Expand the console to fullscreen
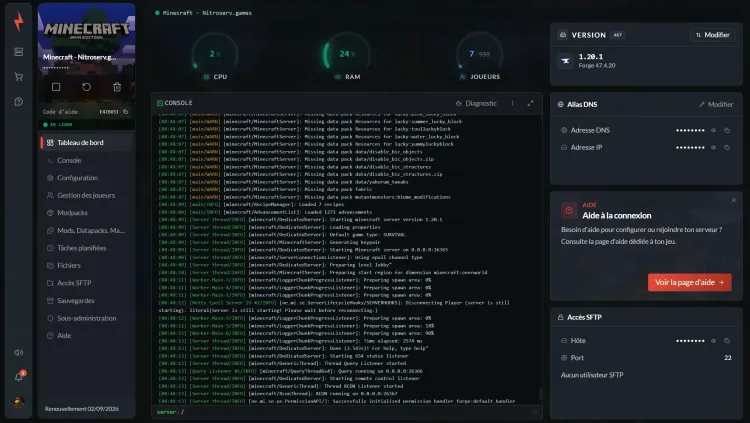The image size is (750, 423). (x=530, y=103)
